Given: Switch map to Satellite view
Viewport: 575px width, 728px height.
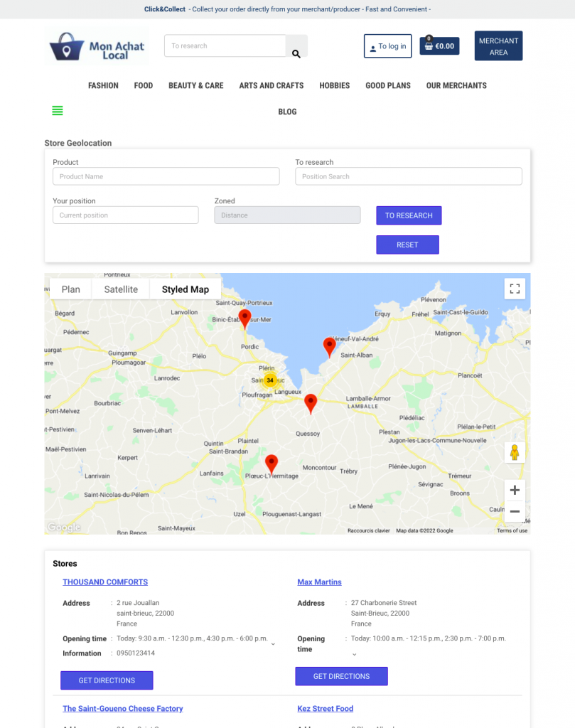Looking at the screenshot, I should tap(121, 289).
